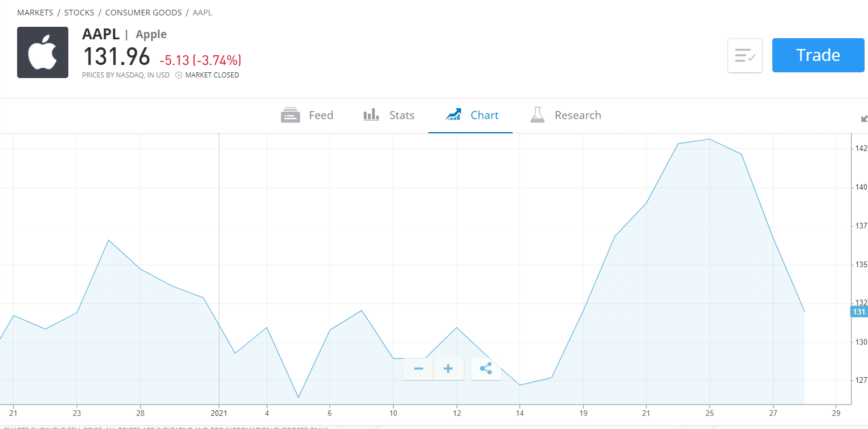Image resolution: width=868 pixels, height=429 pixels.
Task: Click the 2021 label on date axis
Action: [219, 413]
